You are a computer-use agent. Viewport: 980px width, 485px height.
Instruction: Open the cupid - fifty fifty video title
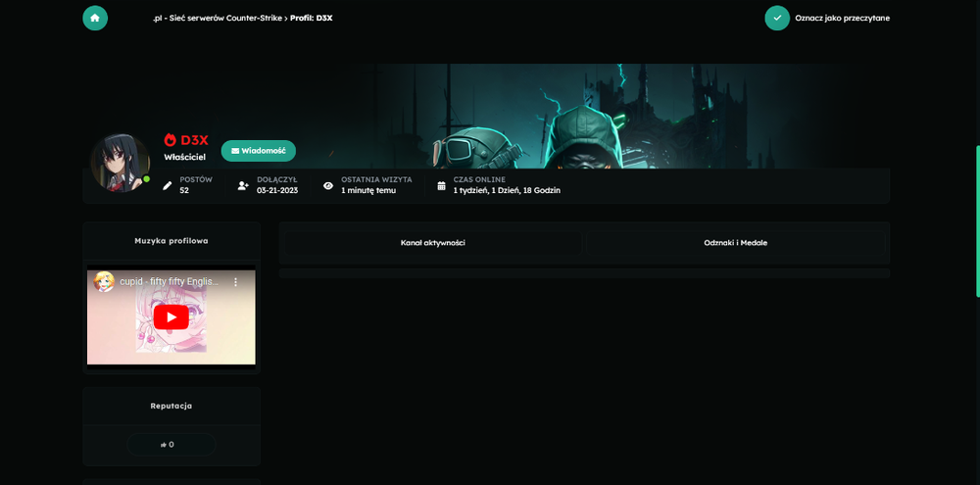169,282
